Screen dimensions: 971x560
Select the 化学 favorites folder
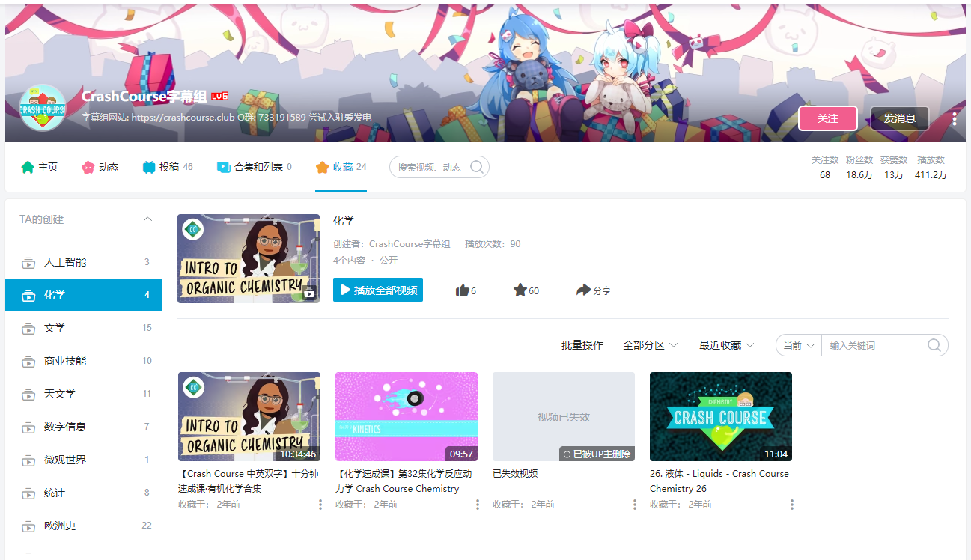[83, 295]
